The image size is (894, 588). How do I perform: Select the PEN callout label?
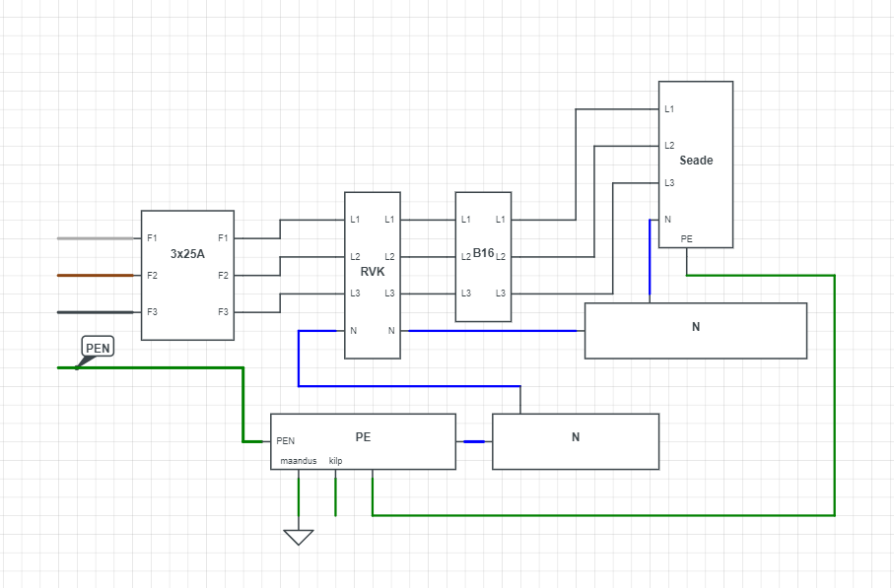coord(99,347)
